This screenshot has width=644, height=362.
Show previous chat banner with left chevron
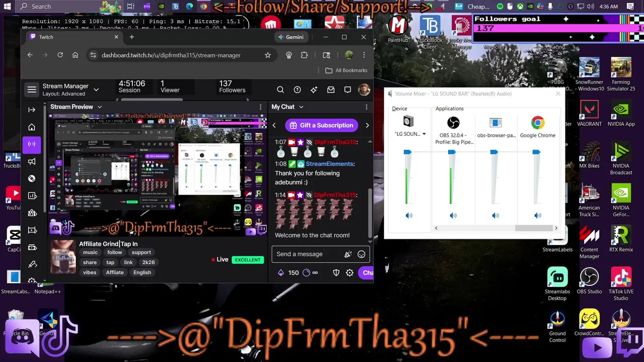274,125
